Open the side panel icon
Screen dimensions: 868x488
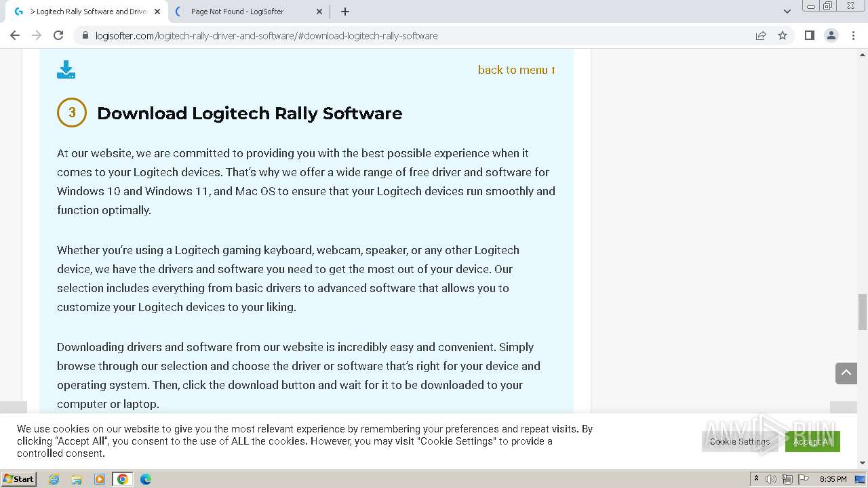[809, 35]
